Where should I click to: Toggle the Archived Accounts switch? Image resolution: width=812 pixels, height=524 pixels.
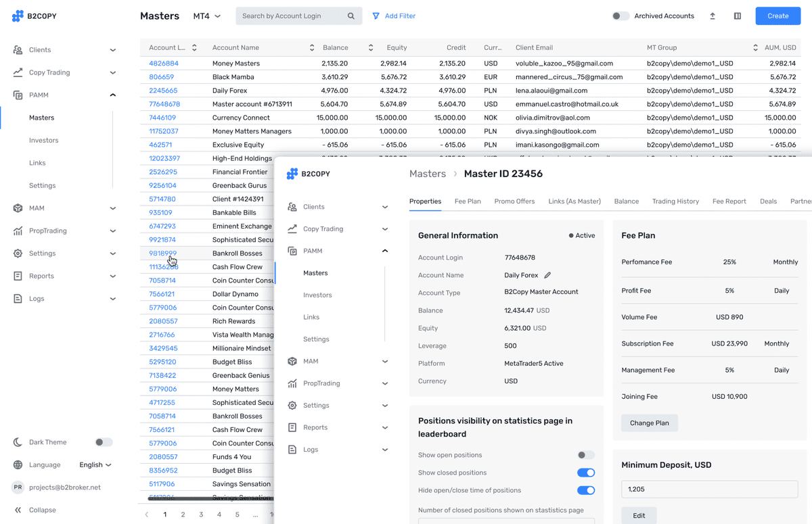tap(621, 16)
